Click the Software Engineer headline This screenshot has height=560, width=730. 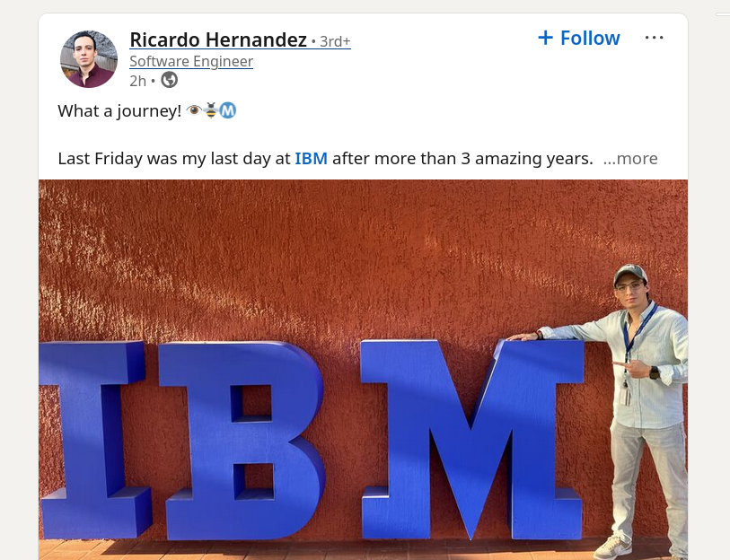tap(191, 61)
